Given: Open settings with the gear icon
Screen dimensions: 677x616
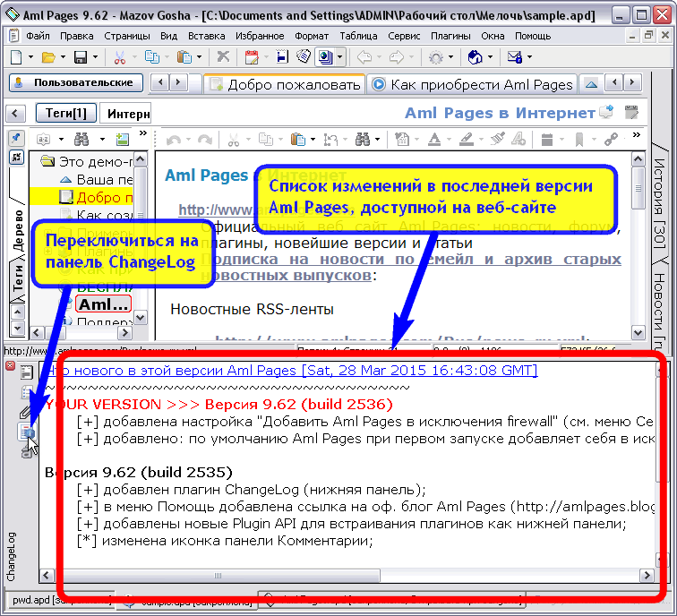Looking at the screenshot, I should [435, 56].
